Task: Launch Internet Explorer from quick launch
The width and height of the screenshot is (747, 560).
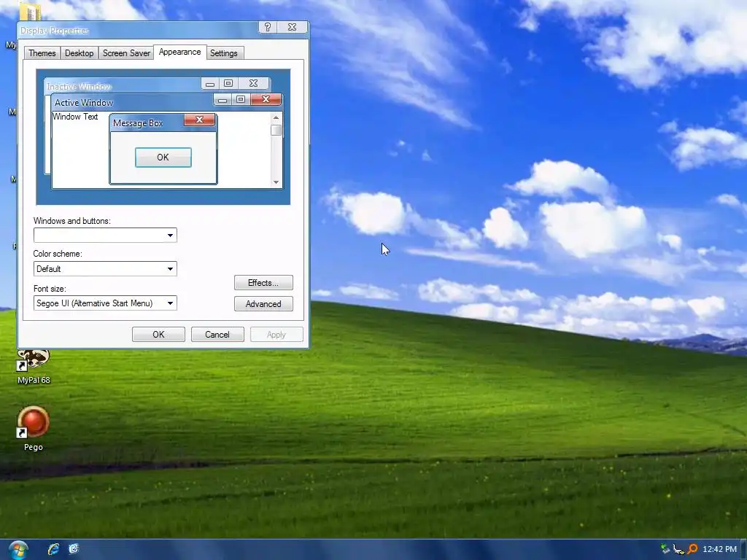Action: pos(53,549)
